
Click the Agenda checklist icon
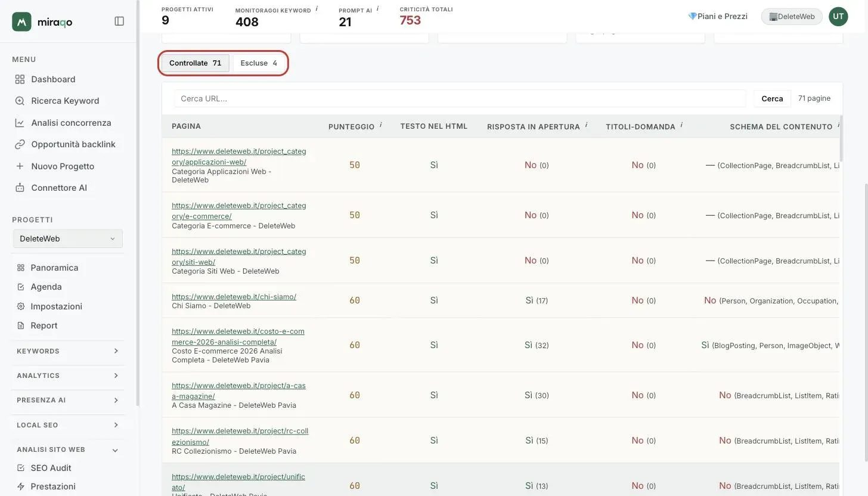(21, 287)
